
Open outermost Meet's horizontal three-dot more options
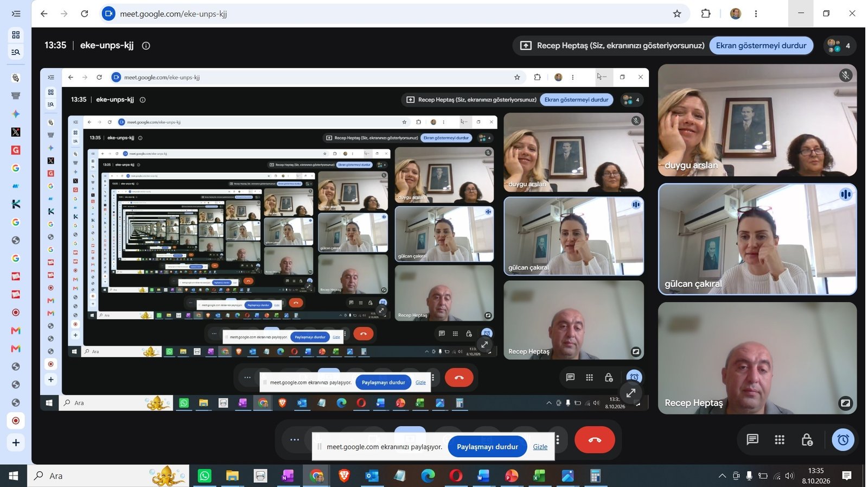click(295, 440)
